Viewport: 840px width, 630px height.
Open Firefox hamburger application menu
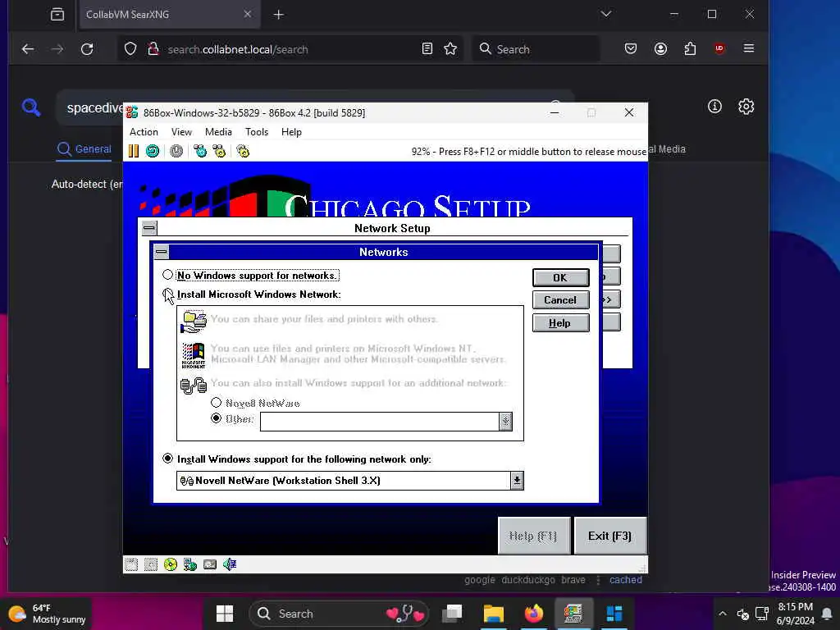coord(749,48)
